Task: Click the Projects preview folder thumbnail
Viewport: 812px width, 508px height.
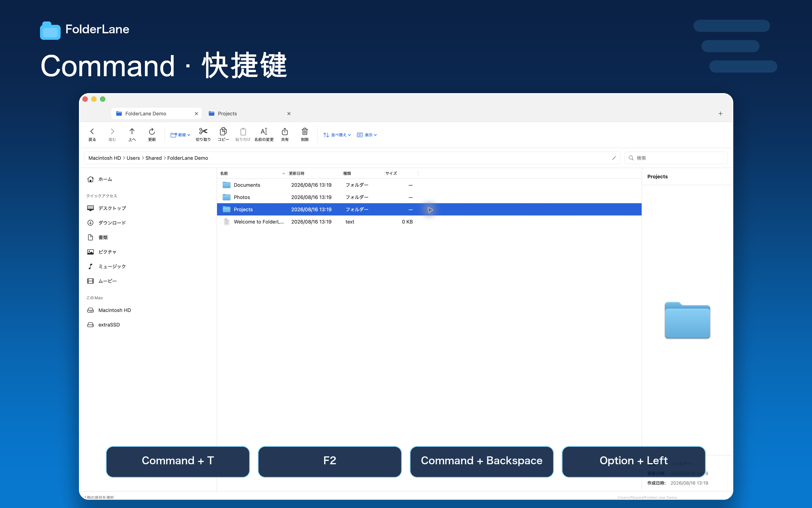Action: 687,320
